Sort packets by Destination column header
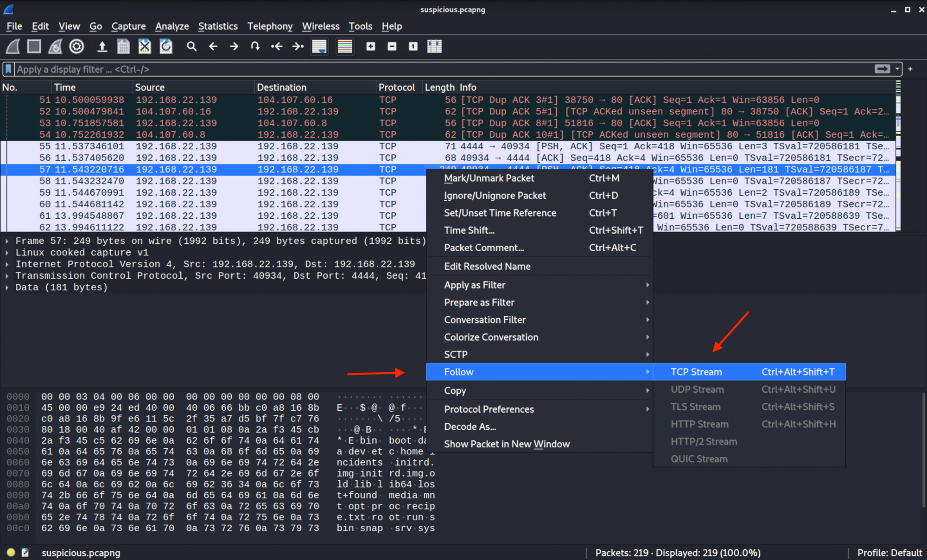This screenshot has width=927, height=560. (x=315, y=87)
